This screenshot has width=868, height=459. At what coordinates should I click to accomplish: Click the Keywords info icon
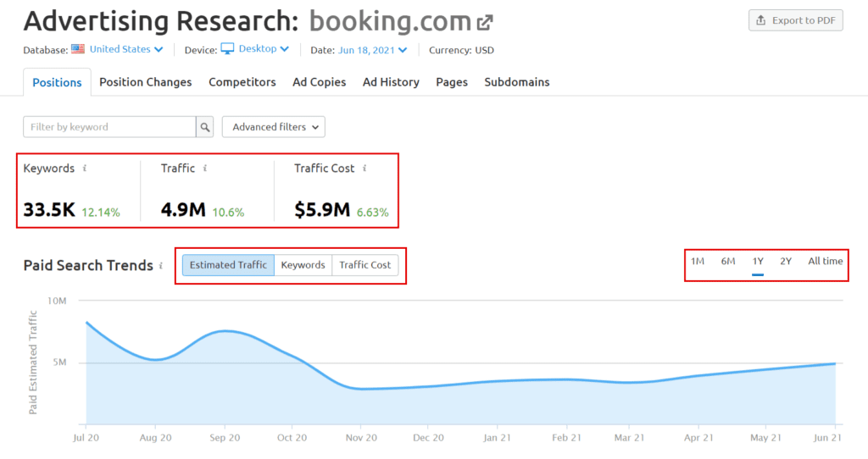(x=85, y=169)
